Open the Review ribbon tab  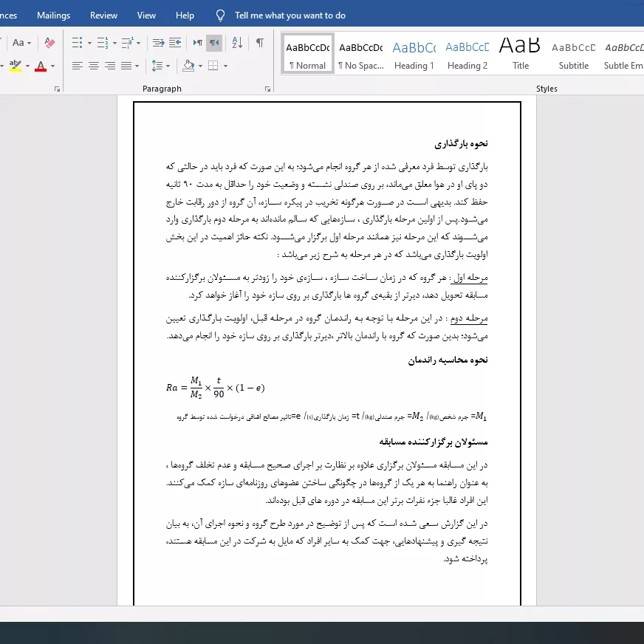tap(103, 16)
